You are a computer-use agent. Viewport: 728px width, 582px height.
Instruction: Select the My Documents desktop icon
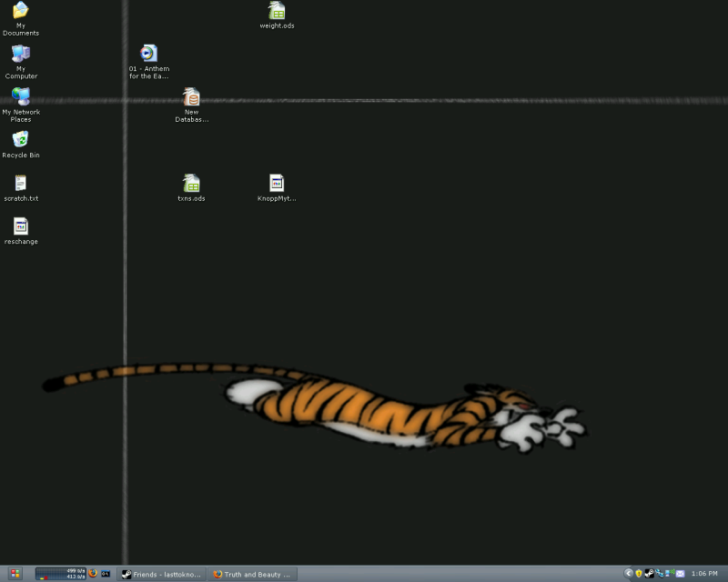[x=20, y=18]
